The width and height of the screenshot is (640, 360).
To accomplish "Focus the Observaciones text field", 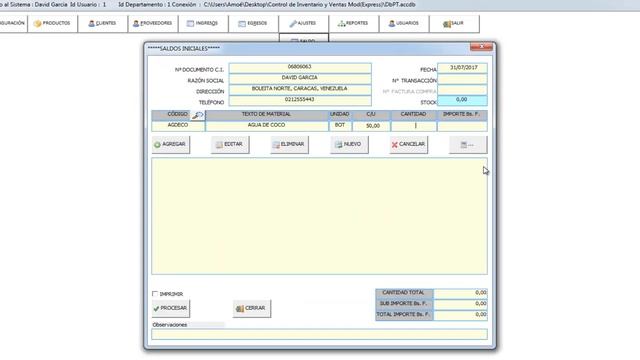I will coord(319,334).
